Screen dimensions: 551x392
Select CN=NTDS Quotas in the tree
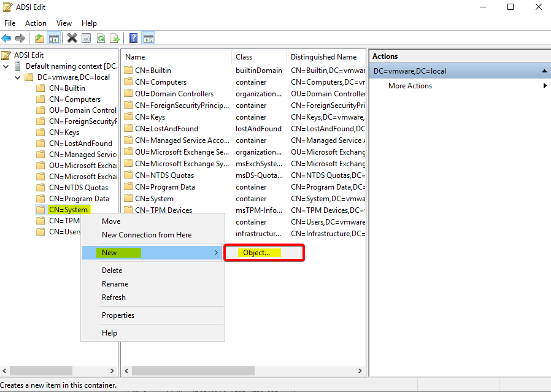(78, 188)
